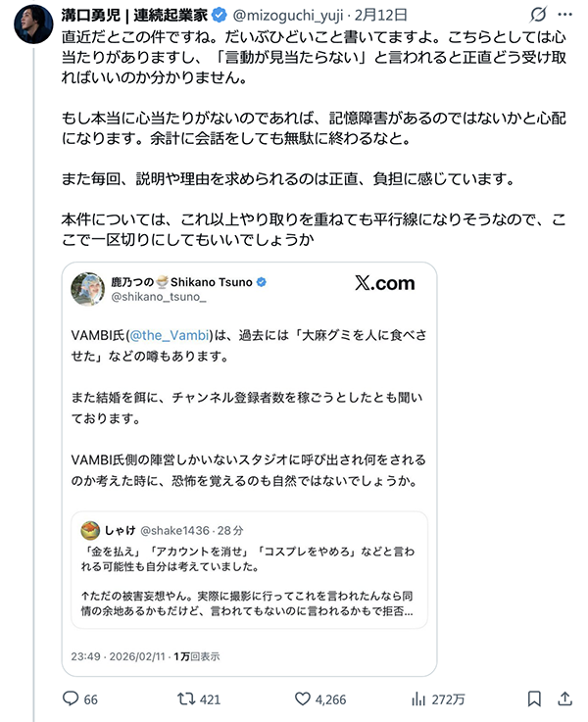Image resolution: width=588 pixels, height=722 pixels.
Task: Open the Grok icon beside the date
Action: [x=538, y=14]
